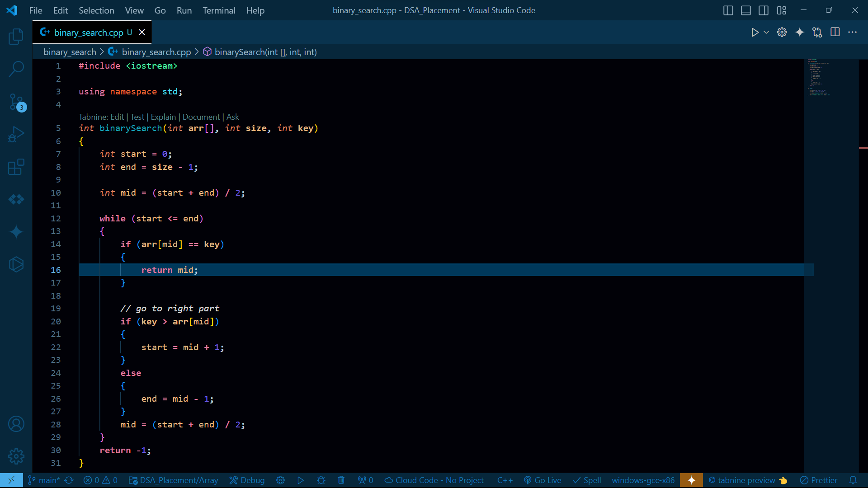This screenshot has width=868, height=488.
Task: Open Problems via errors and warnings count
Action: point(101,480)
